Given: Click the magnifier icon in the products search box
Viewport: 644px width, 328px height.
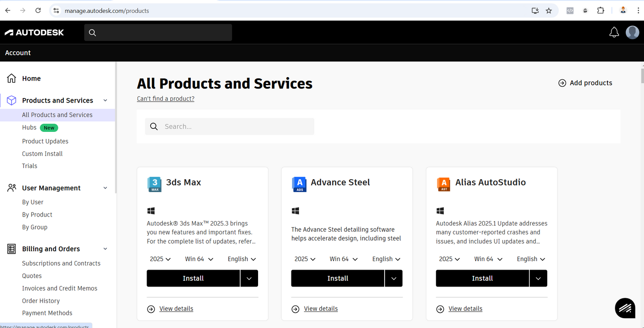Looking at the screenshot, I should coord(154,127).
